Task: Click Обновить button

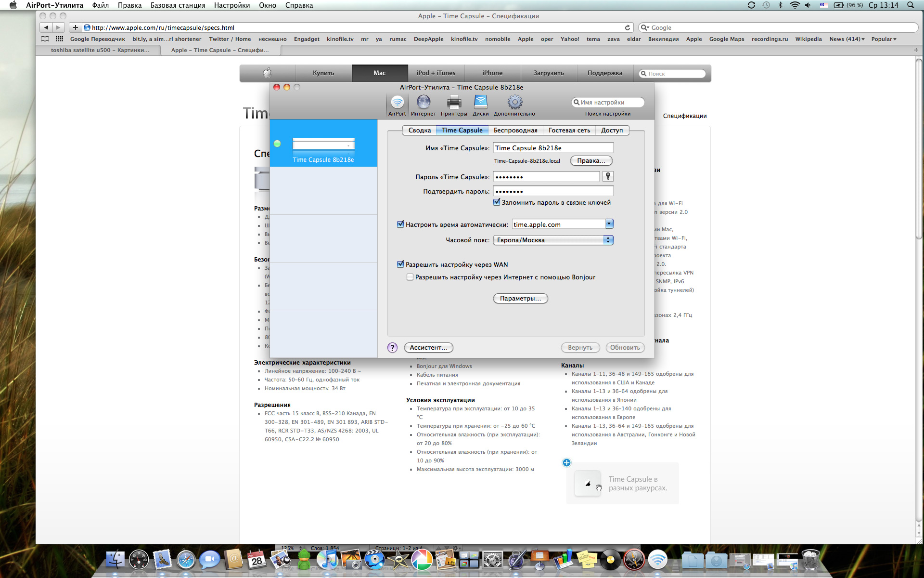Action: (625, 347)
